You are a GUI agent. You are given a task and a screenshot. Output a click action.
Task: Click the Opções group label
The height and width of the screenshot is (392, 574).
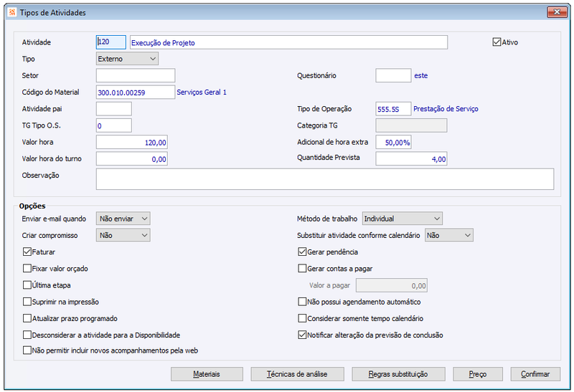pyautogui.click(x=32, y=206)
